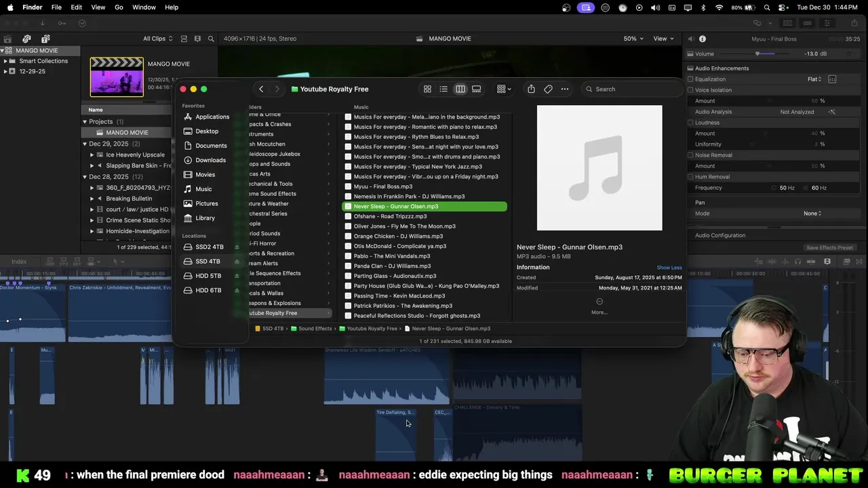The image size is (868, 488).
Task: Open Applications in Finder sidebar
Action: tap(206, 117)
